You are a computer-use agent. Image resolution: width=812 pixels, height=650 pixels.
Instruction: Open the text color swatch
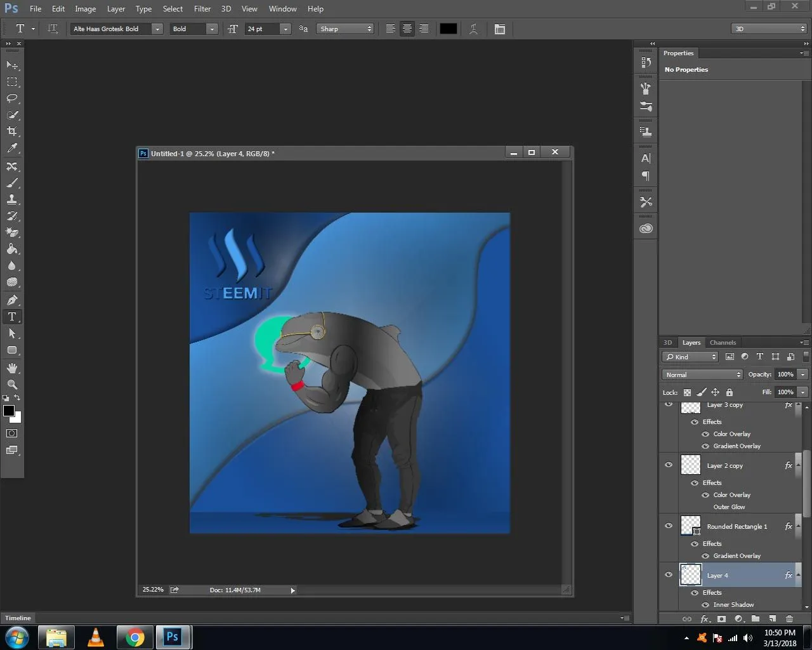coord(449,29)
